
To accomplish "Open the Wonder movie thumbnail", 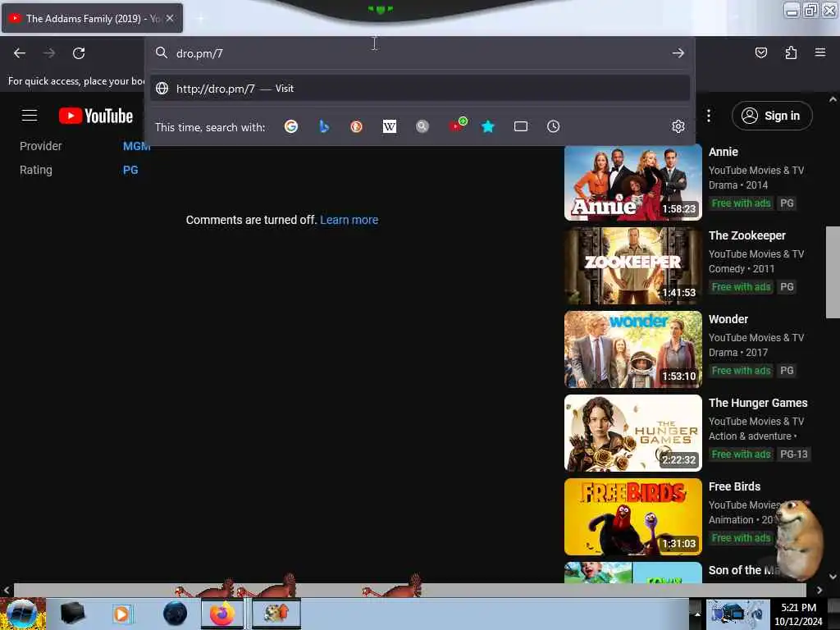I will 632,349.
